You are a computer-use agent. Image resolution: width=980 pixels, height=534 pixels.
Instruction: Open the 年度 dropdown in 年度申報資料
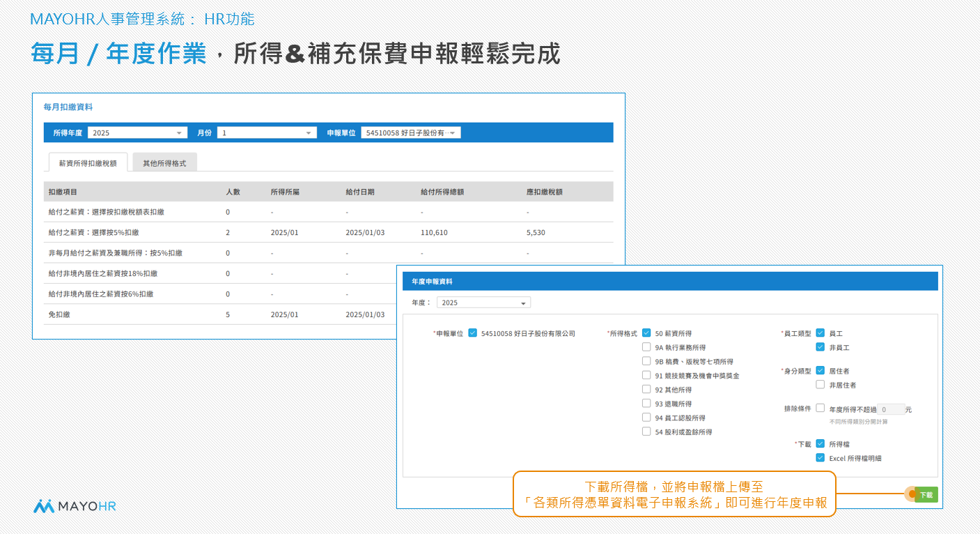[483, 303]
